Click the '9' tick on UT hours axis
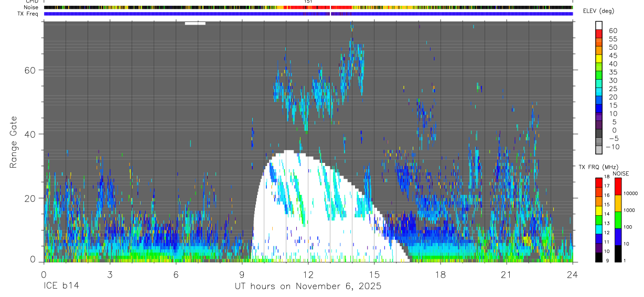This screenshot has height=297, width=644. coord(242,274)
